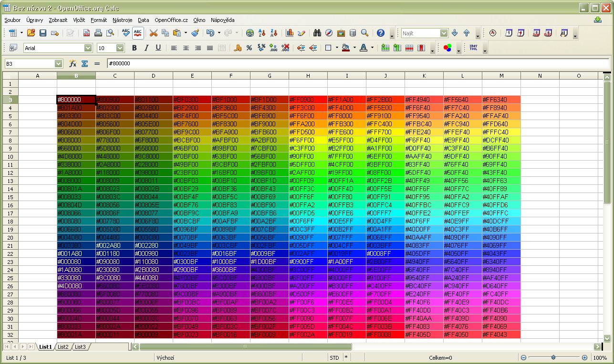Screen dimensions: 614x364
Task: Switch to the List3 sheet tab
Action: pos(80,347)
